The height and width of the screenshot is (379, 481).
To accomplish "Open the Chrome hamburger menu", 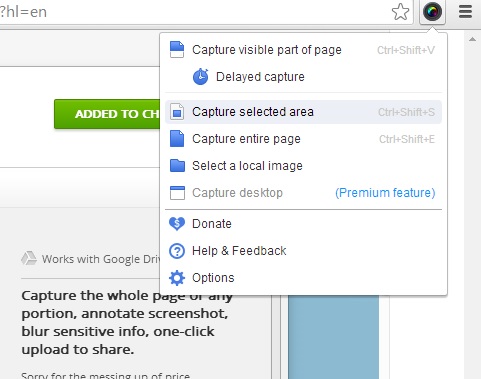I will click(x=465, y=12).
